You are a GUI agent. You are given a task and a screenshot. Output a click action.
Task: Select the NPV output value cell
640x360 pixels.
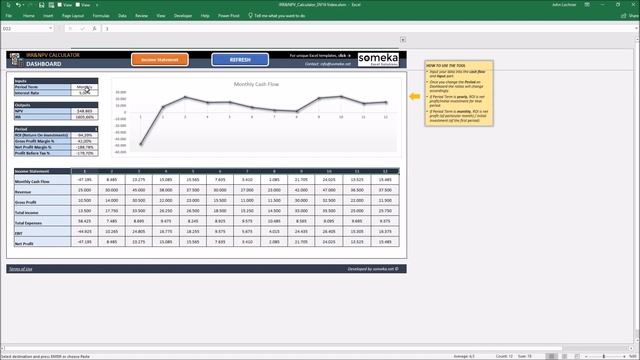pos(84,111)
